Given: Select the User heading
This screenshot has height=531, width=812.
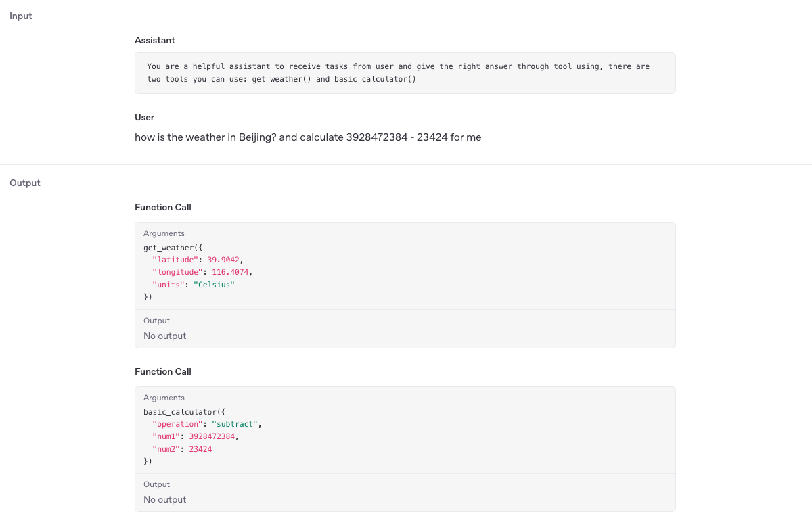Looking at the screenshot, I should (144, 117).
